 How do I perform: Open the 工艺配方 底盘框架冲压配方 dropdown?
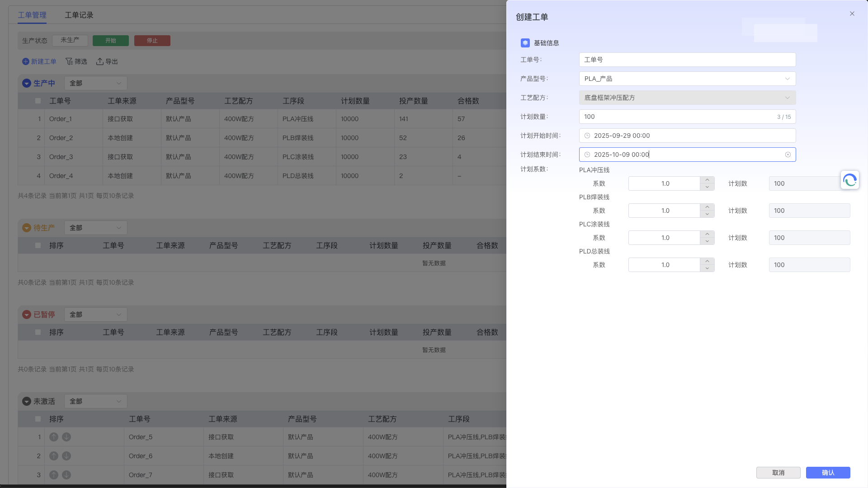tap(687, 98)
